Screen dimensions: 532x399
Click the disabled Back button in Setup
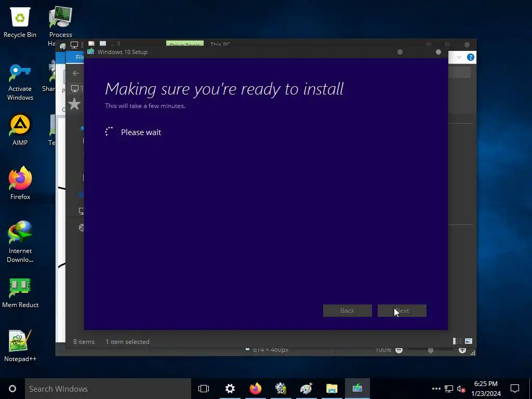(x=347, y=311)
